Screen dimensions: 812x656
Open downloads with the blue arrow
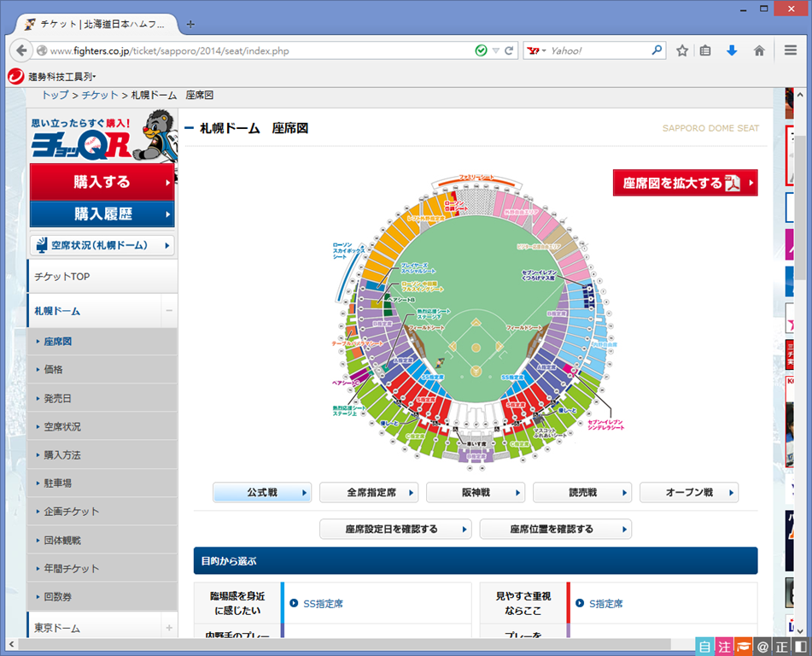pyautogui.click(x=732, y=50)
